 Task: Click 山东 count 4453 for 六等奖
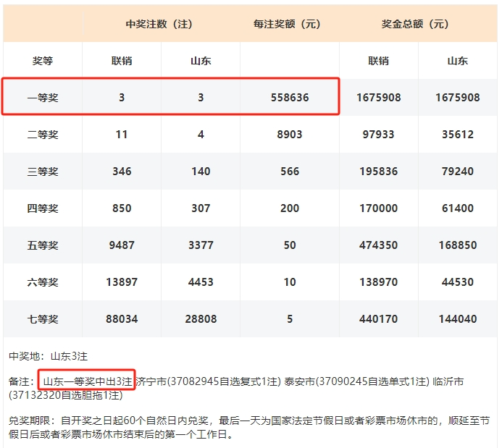pyautogui.click(x=201, y=282)
